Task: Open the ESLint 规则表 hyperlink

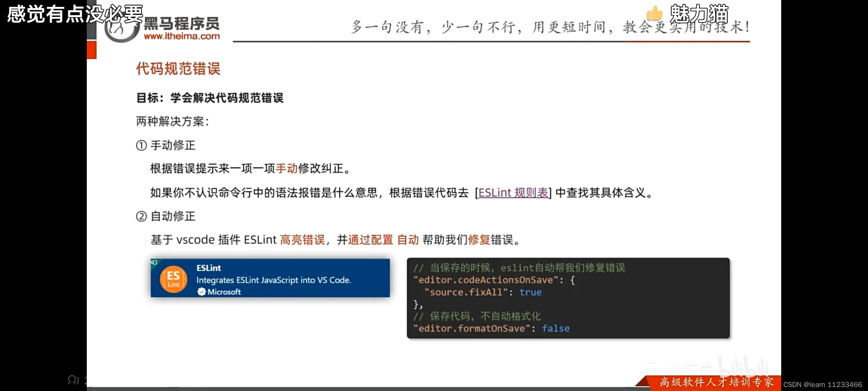Action: coord(513,193)
